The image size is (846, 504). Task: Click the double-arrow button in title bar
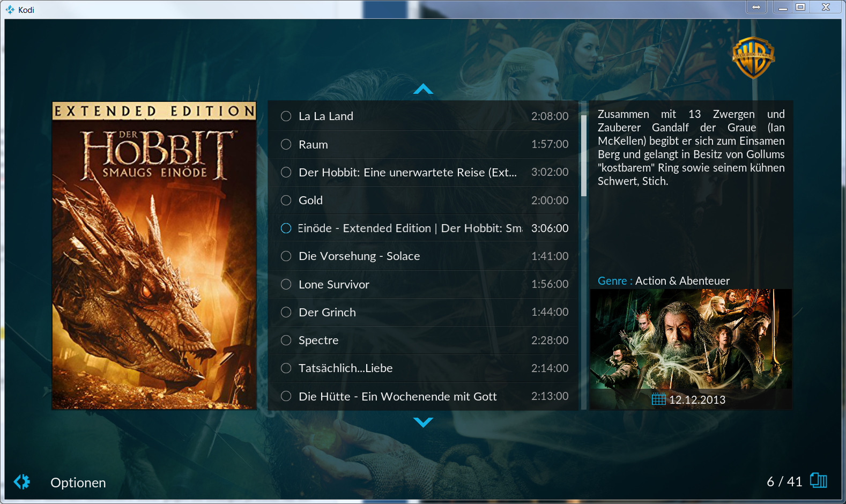click(x=756, y=7)
